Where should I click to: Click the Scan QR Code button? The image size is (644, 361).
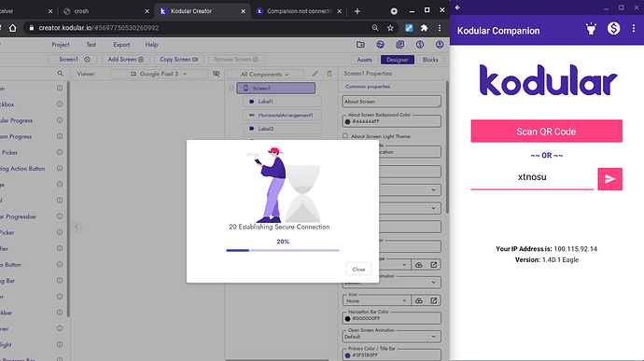pyautogui.click(x=546, y=132)
